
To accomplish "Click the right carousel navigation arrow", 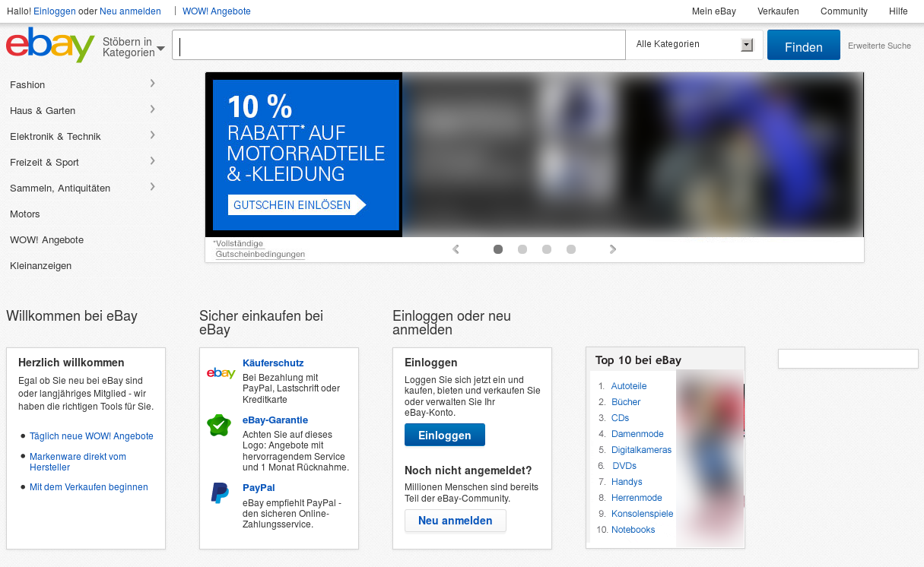I will tap(613, 249).
